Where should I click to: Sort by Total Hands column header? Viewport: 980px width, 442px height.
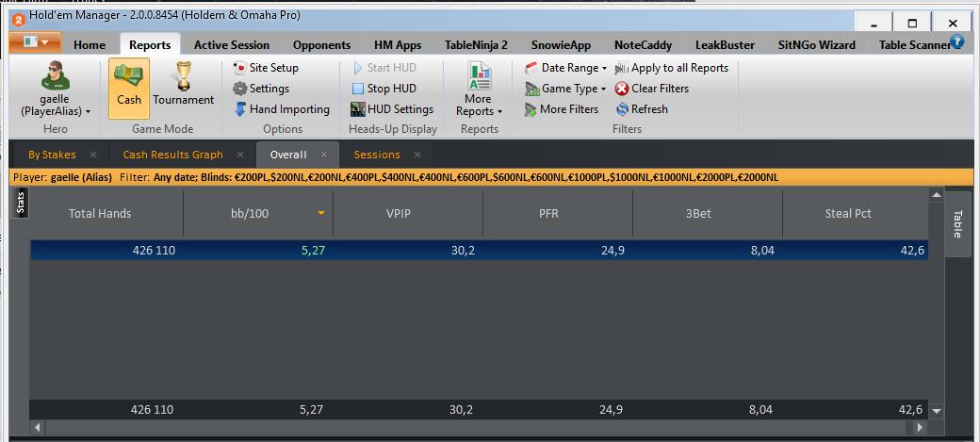click(100, 213)
